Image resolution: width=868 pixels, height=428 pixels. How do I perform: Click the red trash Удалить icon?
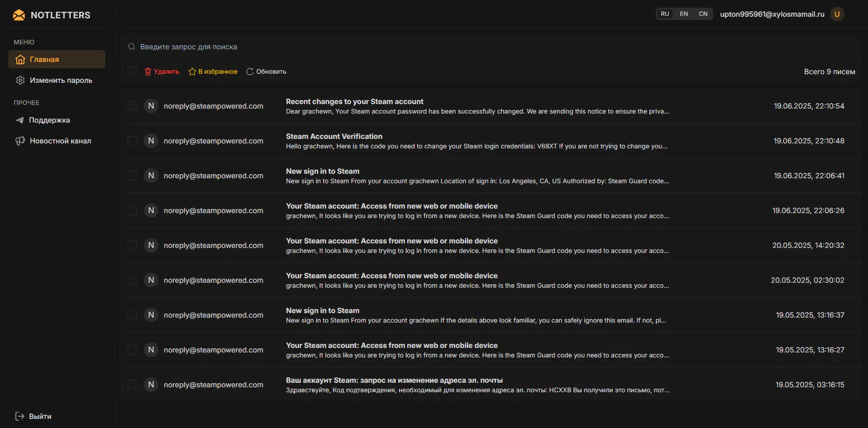tap(148, 71)
